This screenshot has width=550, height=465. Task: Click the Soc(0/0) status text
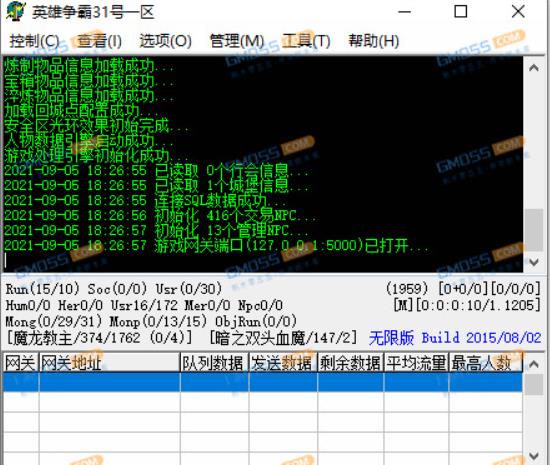117,289
